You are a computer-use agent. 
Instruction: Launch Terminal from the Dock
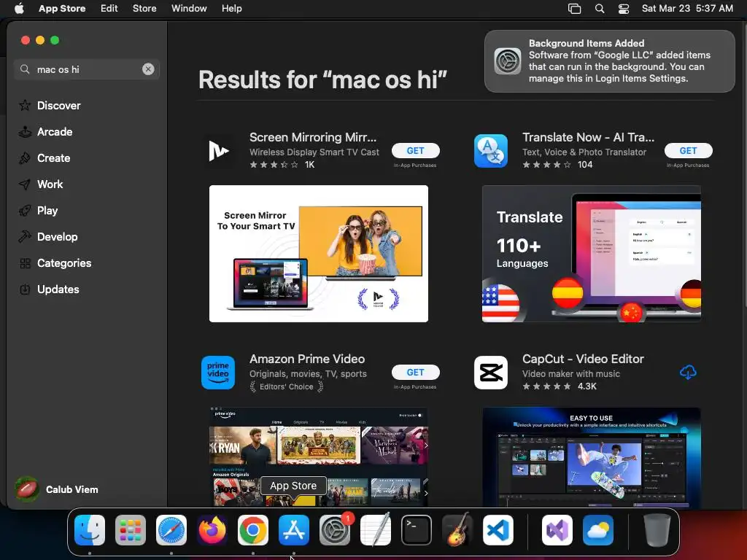[x=417, y=530]
